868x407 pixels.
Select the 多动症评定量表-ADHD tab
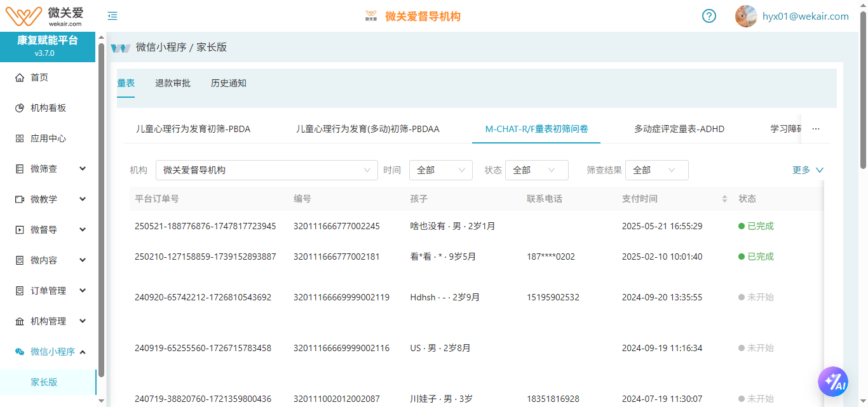(x=679, y=129)
